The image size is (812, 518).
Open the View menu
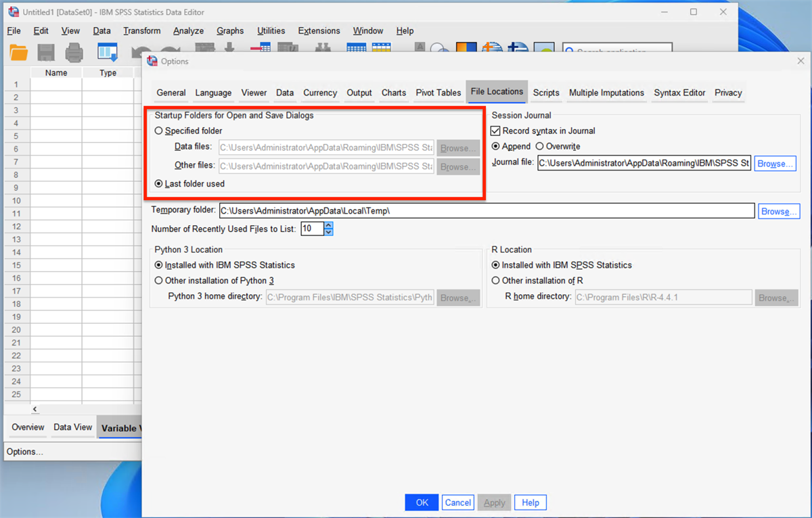70,30
